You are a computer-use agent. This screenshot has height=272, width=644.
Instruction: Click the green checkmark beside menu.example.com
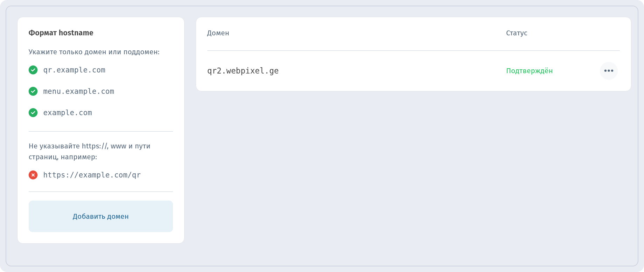(x=33, y=91)
